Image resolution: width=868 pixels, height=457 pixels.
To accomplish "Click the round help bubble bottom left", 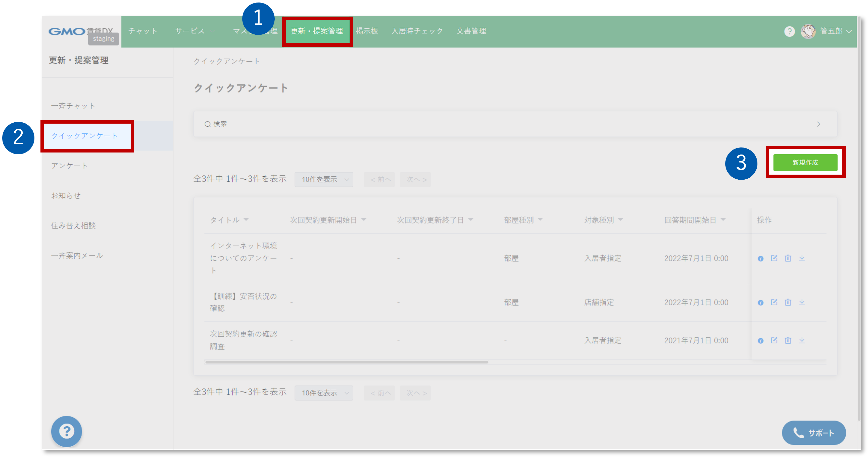I will tap(66, 431).
